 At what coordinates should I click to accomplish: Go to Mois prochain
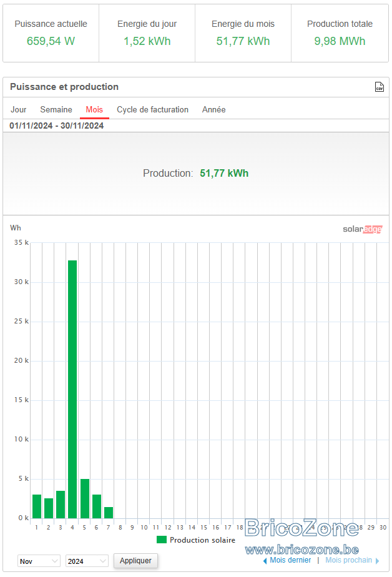coord(348,560)
